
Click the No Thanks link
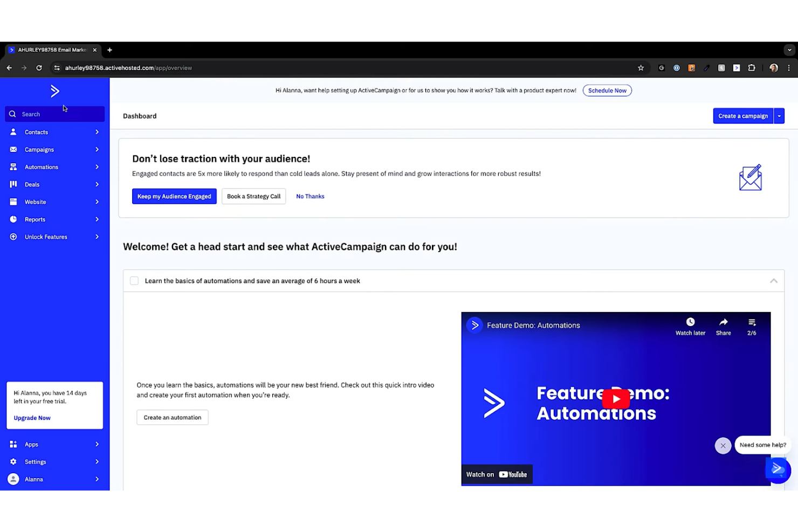click(310, 196)
